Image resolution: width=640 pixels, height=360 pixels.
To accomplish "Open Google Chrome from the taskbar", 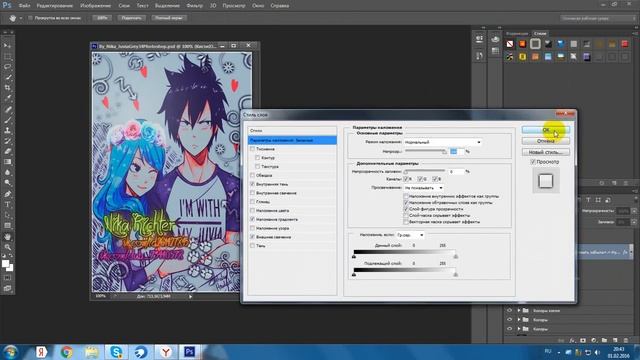I will click(x=67, y=351).
